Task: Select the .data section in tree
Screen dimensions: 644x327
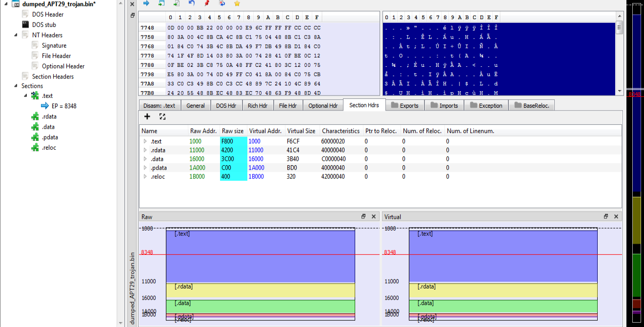Action: coord(48,127)
